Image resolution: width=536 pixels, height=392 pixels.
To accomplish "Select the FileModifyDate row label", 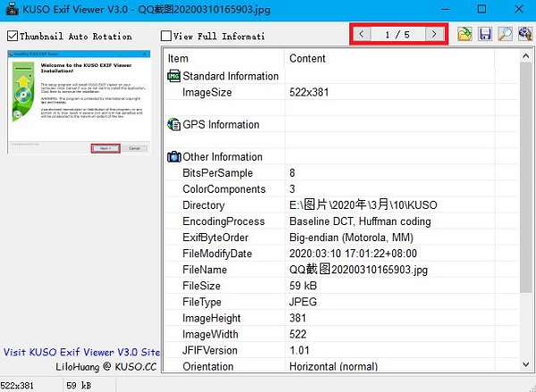I will 217,254.
